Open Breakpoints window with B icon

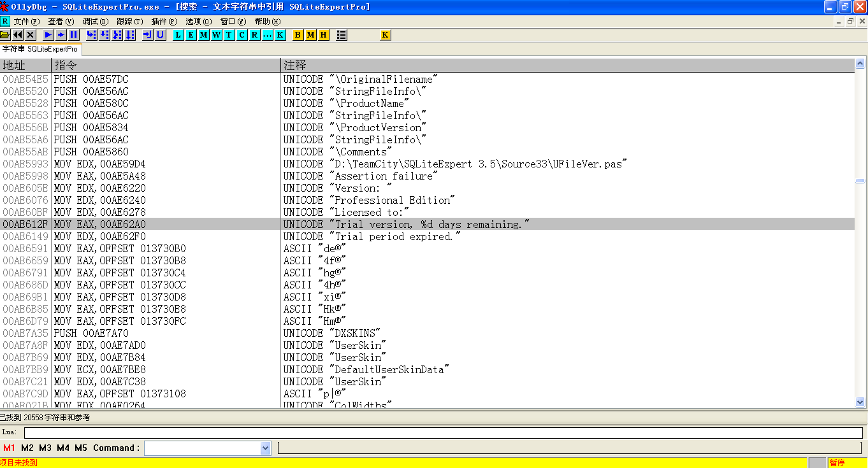pos(298,35)
